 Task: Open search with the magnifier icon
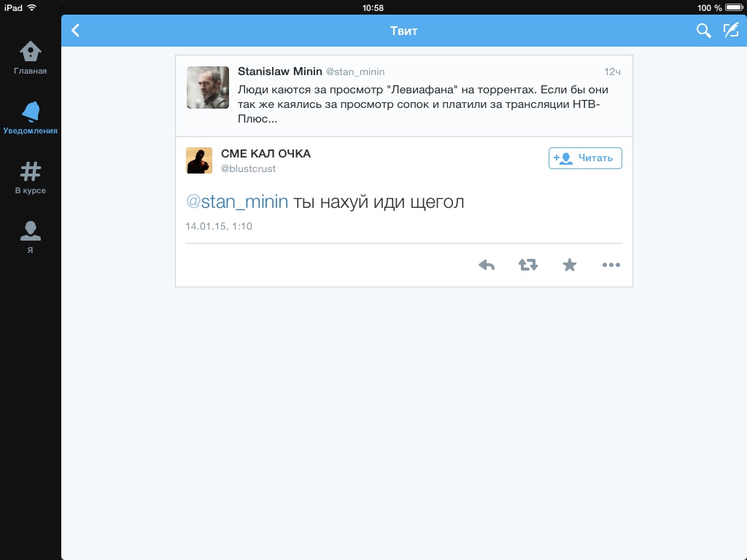[x=703, y=31]
